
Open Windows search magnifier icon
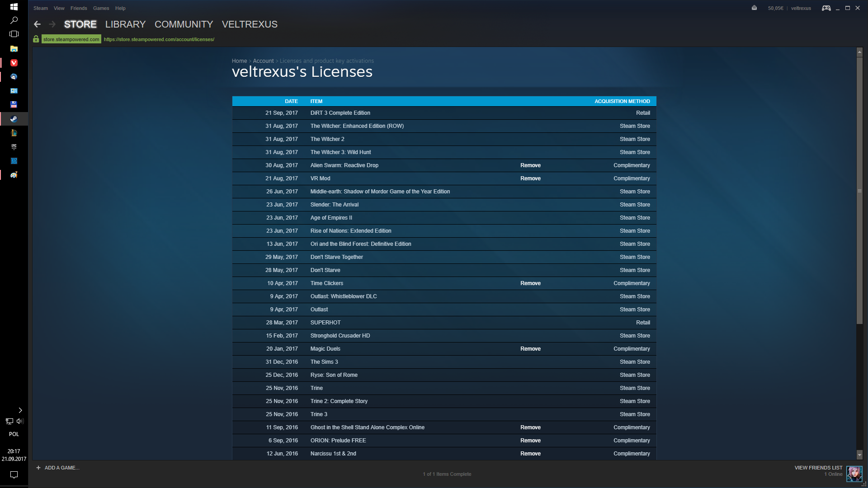pyautogui.click(x=14, y=20)
